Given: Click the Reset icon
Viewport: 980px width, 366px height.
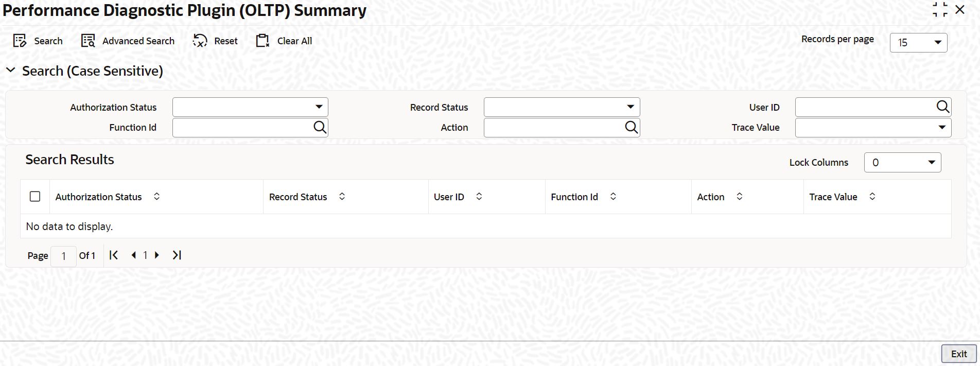Looking at the screenshot, I should tap(200, 41).
